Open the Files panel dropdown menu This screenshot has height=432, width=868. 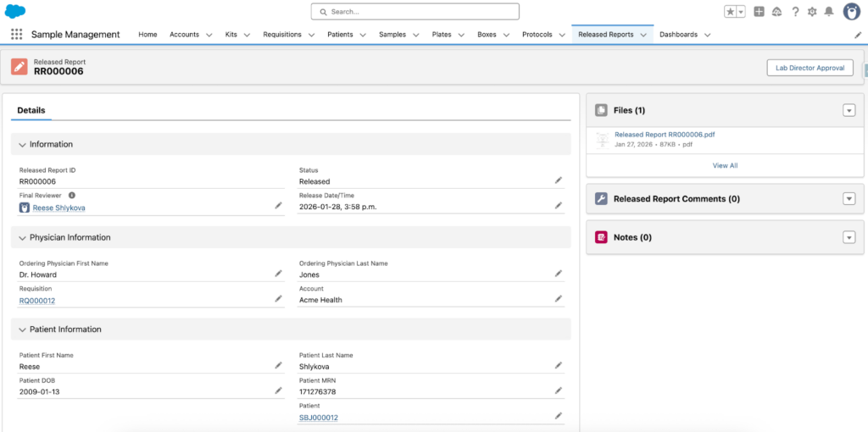pyautogui.click(x=849, y=110)
